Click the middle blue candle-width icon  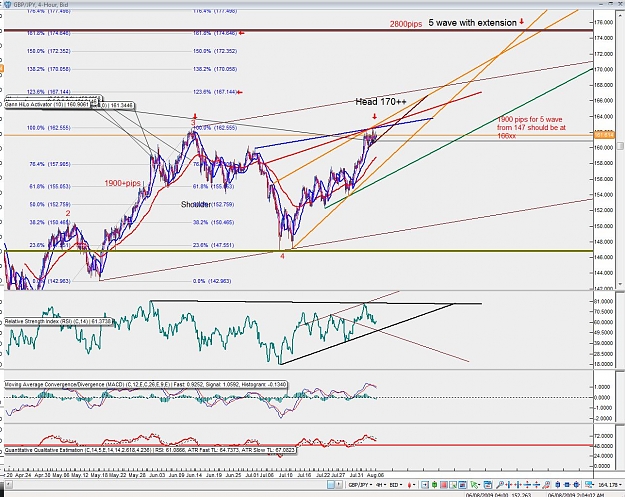(x=567, y=485)
